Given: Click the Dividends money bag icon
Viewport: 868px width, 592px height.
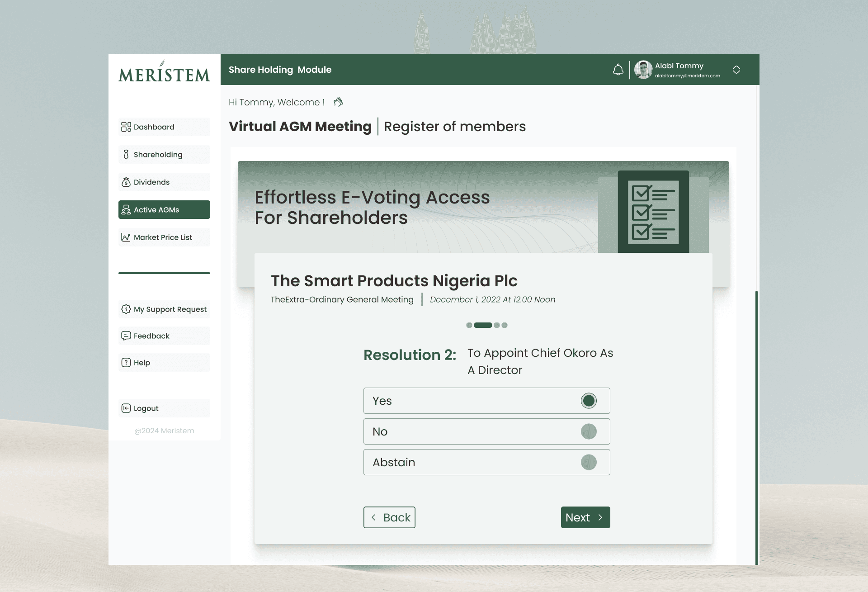Looking at the screenshot, I should [126, 182].
